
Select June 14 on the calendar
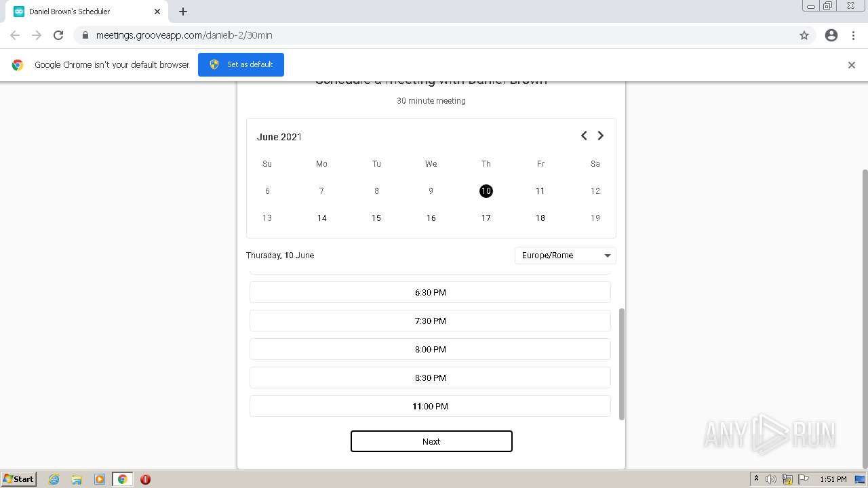[321, 218]
